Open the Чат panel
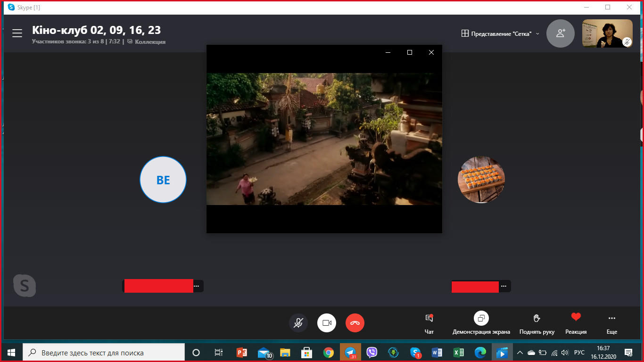The height and width of the screenshot is (362, 644). 429,323
